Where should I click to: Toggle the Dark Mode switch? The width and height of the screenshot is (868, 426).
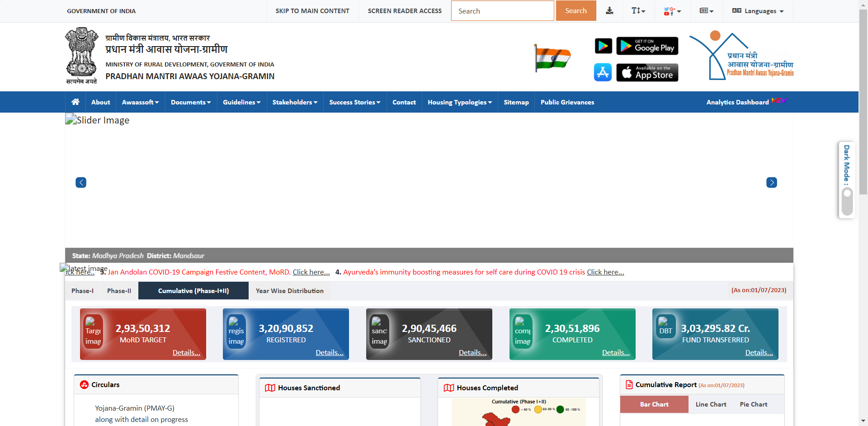[x=847, y=201]
